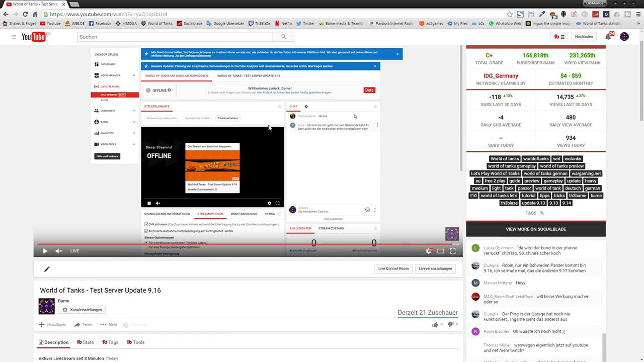644x362 pixels.
Task: Toggle Archivierte Aufnahme nicht gelistet checkbox
Action: pyautogui.click(x=146, y=231)
